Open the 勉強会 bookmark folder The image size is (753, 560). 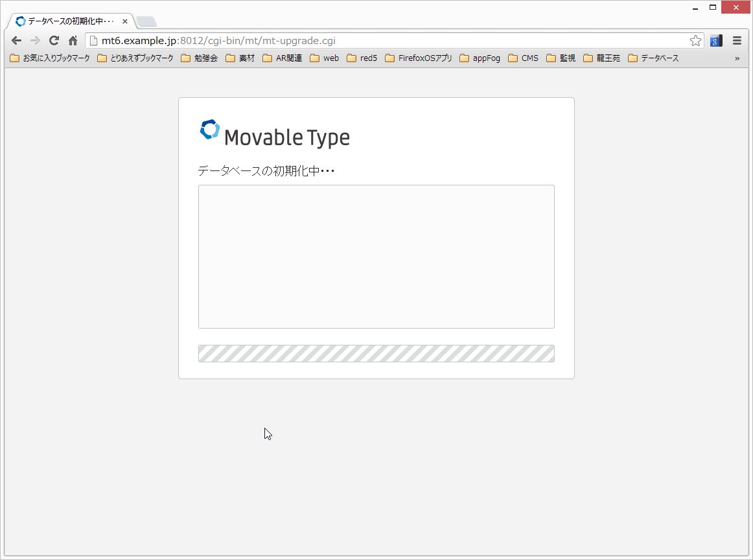pos(200,58)
